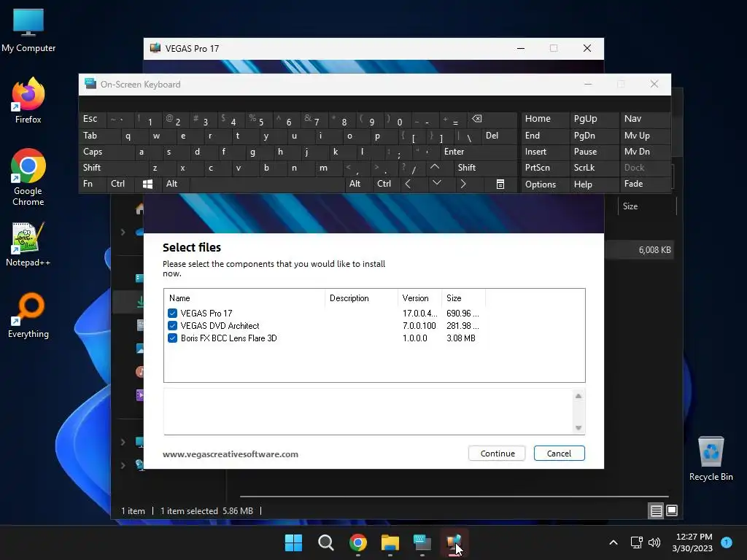
Task: Click Size column header in File Explorer
Action: click(x=646, y=206)
